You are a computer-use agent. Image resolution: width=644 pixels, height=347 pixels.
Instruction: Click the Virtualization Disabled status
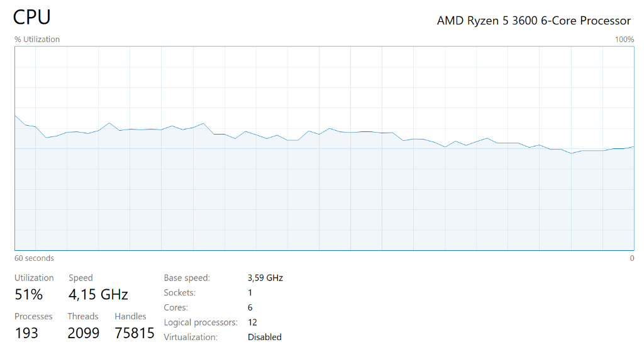[264, 338]
